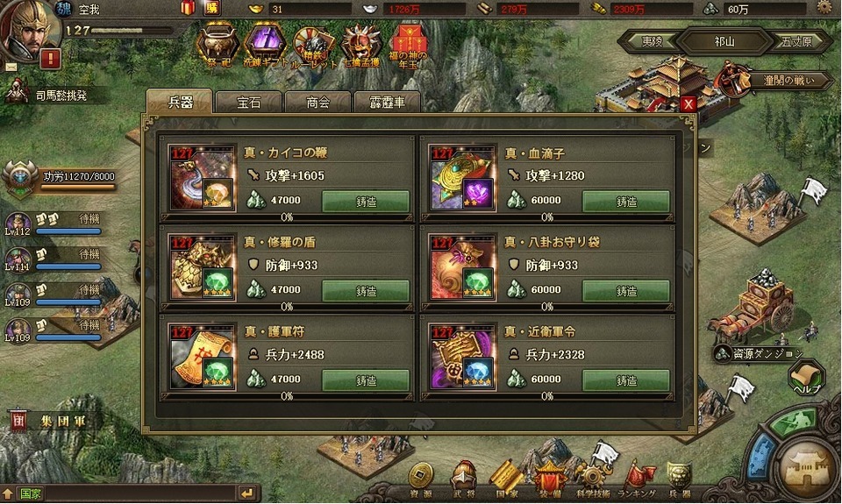Click the ヘルプ help scroll icon
This screenshot has height=504, width=842.
[x=807, y=378]
